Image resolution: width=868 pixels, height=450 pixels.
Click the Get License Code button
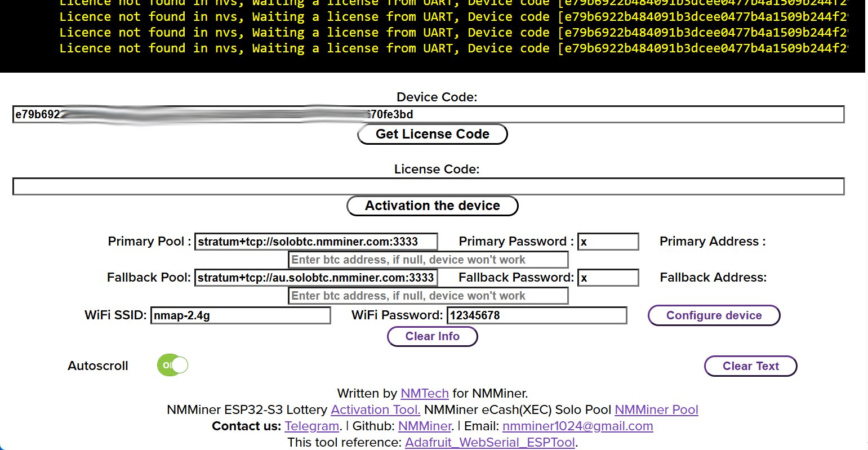[432, 134]
